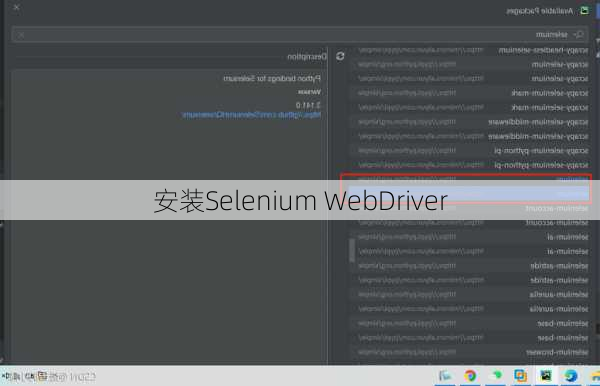Select selenium-aurelia from mirrors.aliyun.com

click(x=470, y=309)
